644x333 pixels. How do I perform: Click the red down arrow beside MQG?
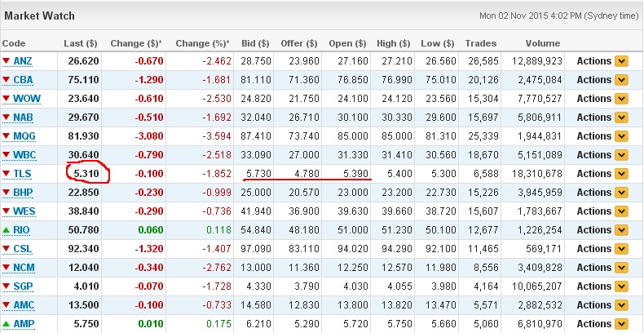click(x=7, y=136)
